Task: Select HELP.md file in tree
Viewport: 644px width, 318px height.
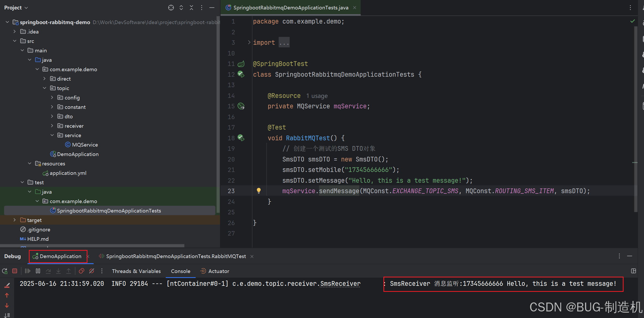Action: click(x=34, y=239)
